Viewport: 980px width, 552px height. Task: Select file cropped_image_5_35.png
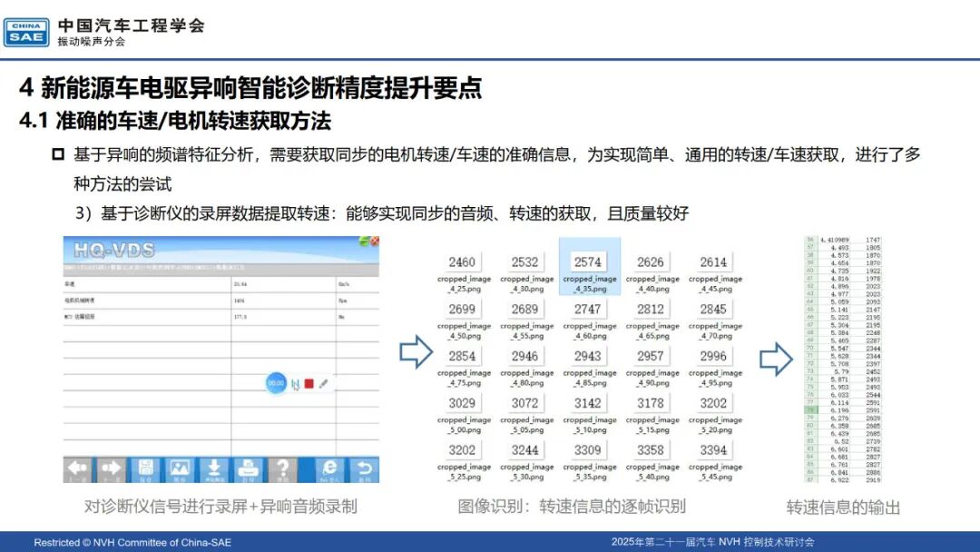pos(590,460)
